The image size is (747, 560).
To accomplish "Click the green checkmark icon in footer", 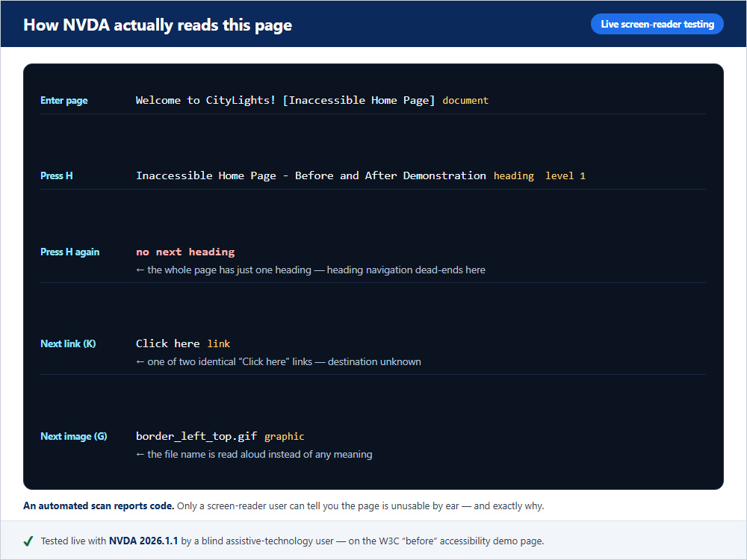I will pos(28,541).
